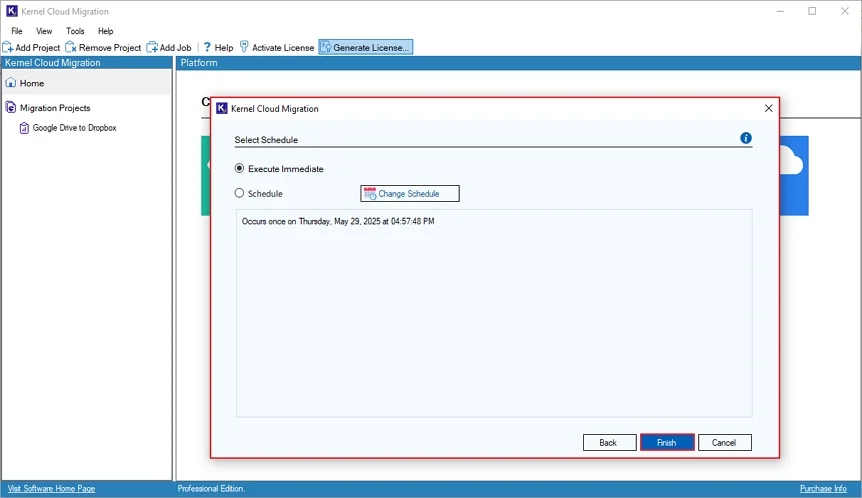Image resolution: width=862 pixels, height=498 pixels.
Task: Close the Kernel Cloud Migration dialog
Action: (x=769, y=108)
